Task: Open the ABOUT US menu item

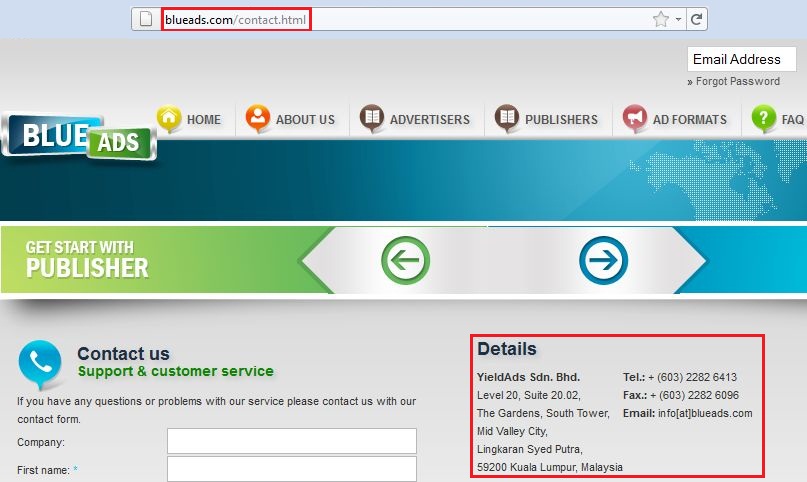Action: [x=305, y=119]
